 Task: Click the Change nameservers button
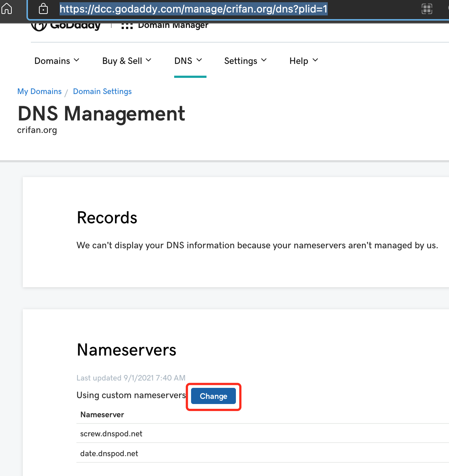[x=213, y=396]
